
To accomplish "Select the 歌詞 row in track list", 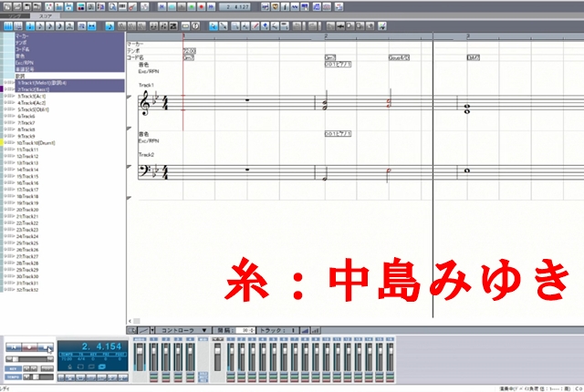I will tap(69, 77).
